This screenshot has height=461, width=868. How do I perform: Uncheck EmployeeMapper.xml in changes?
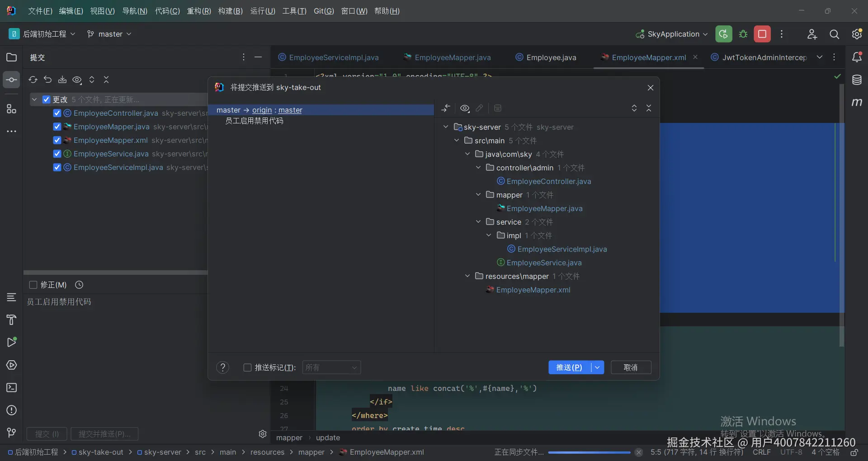click(57, 140)
